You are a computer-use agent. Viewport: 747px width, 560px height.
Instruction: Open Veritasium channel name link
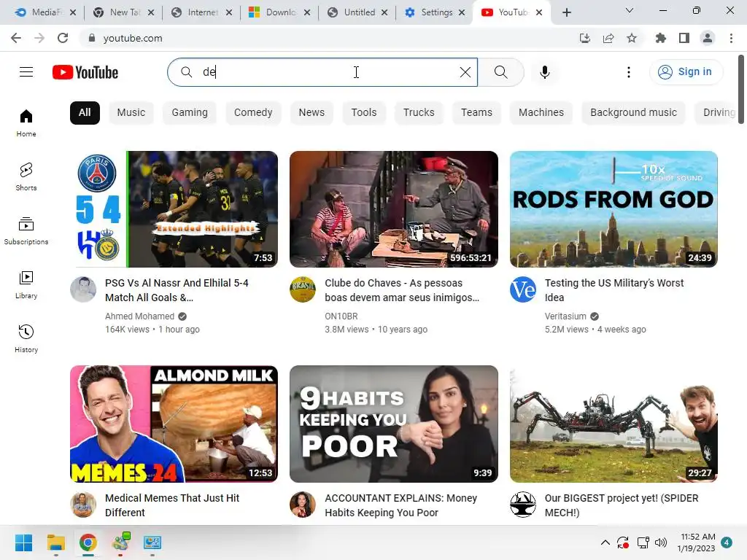(565, 316)
